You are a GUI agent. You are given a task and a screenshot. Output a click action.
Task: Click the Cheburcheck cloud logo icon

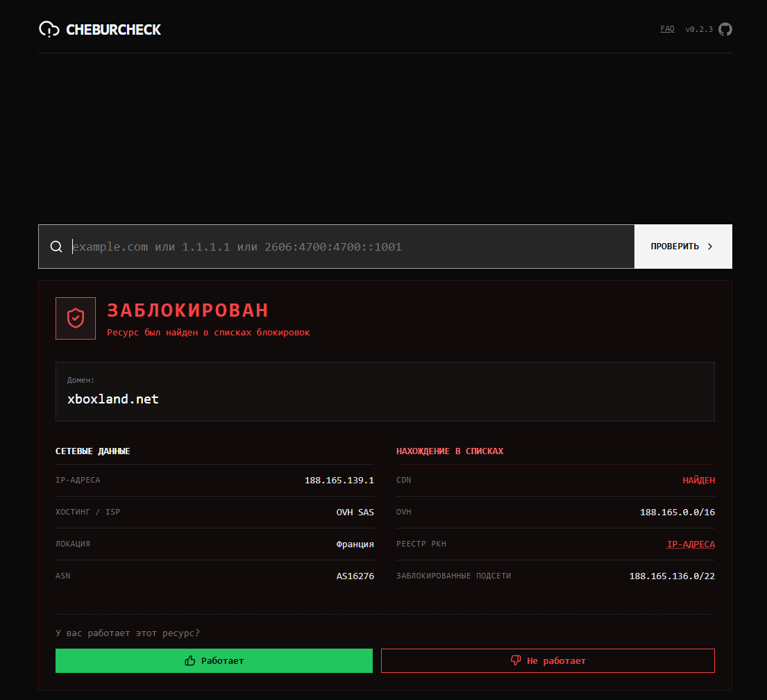pos(49,29)
